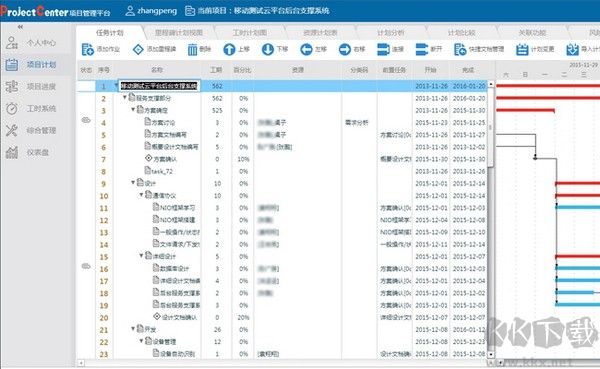Image resolution: width=600 pixels, height=369 pixels.
Task: Collapse row 2, the 服务支撑部分 node
Action: point(125,97)
